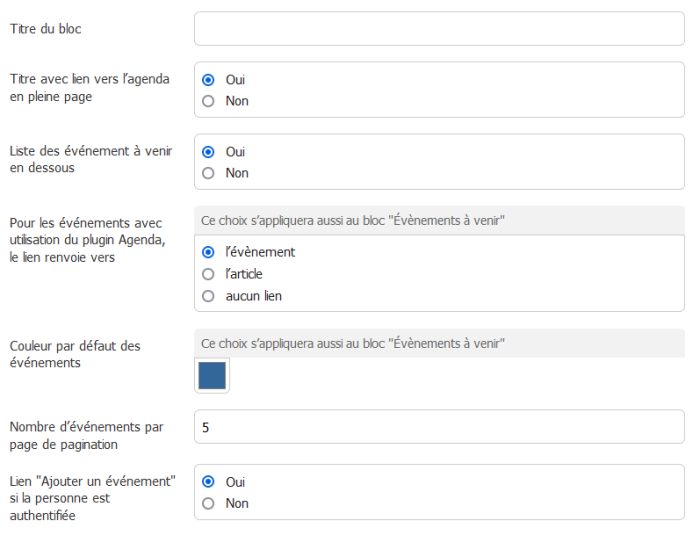The width and height of the screenshot is (700, 550).
Task: Click the Nombre d'événements par page label
Action: click(x=87, y=435)
